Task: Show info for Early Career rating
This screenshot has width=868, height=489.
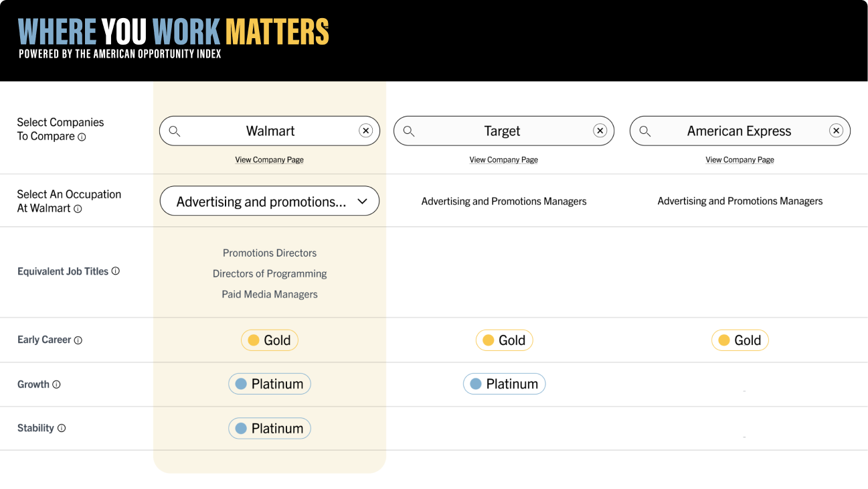Action: (78, 340)
